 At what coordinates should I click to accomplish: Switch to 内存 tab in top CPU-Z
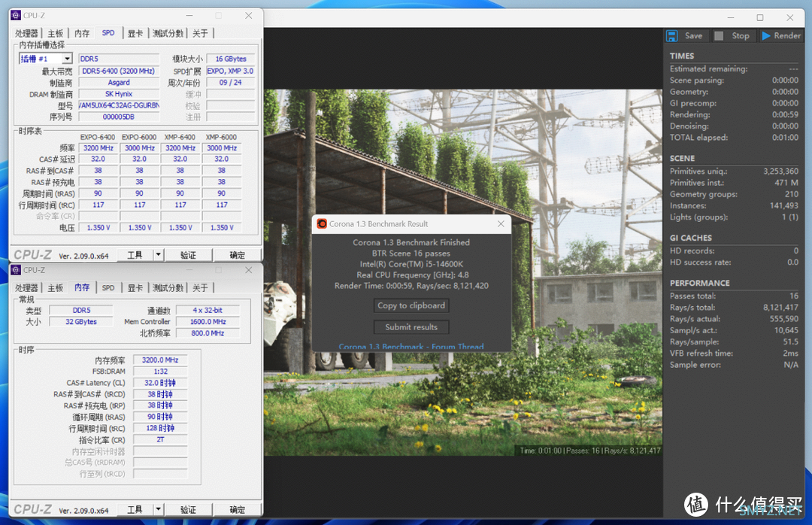(82, 33)
